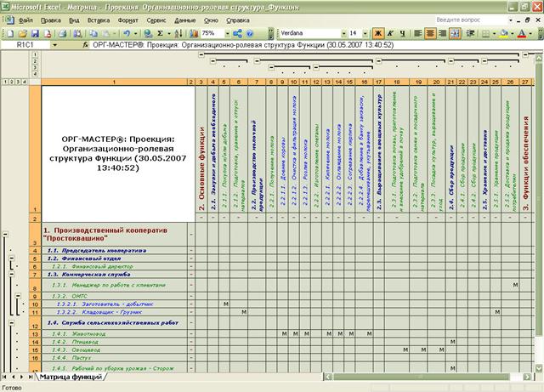Click the Copy icon in toolbar
This screenshot has width=544, height=392.
(93, 33)
